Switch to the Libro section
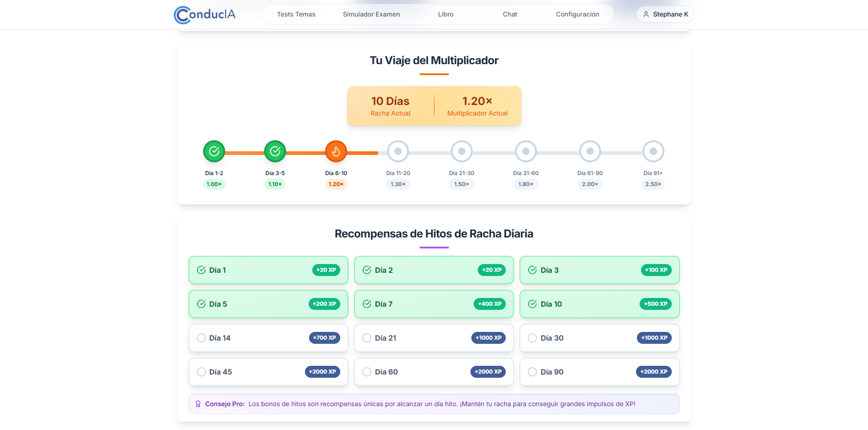 point(446,14)
